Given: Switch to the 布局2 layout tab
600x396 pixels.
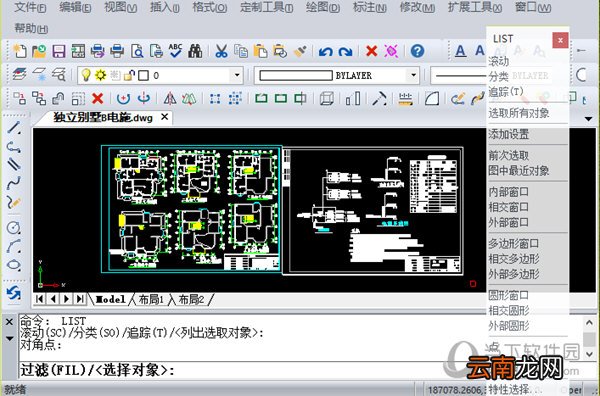Looking at the screenshot, I should tap(191, 299).
